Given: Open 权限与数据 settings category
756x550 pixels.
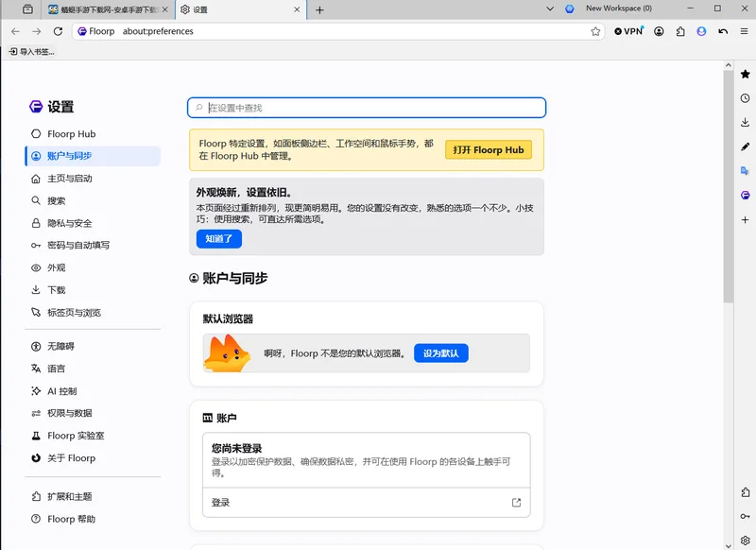Looking at the screenshot, I should tap(93, 414).
